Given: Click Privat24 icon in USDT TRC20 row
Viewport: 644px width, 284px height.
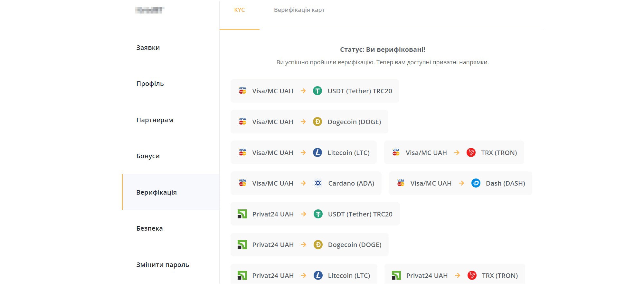Looking at the screenshot, I should tap(242, 214).
